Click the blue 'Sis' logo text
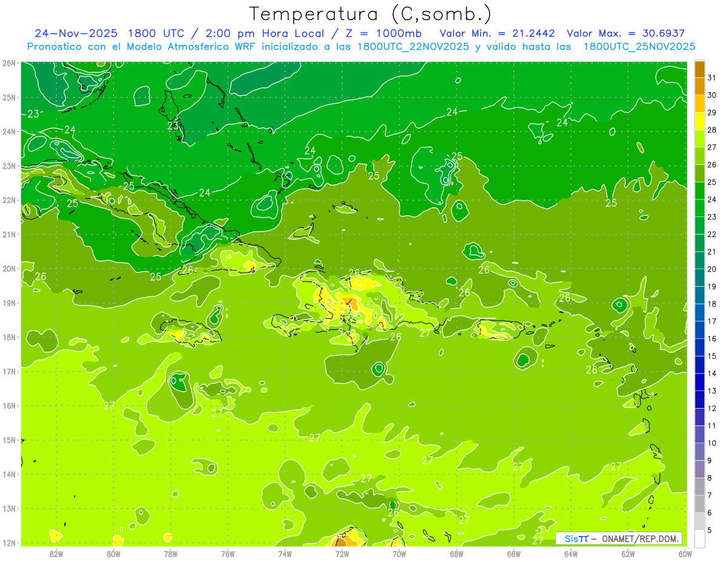Image resolution: width=728 pixels, height=562 pixels. click(571, 538)
